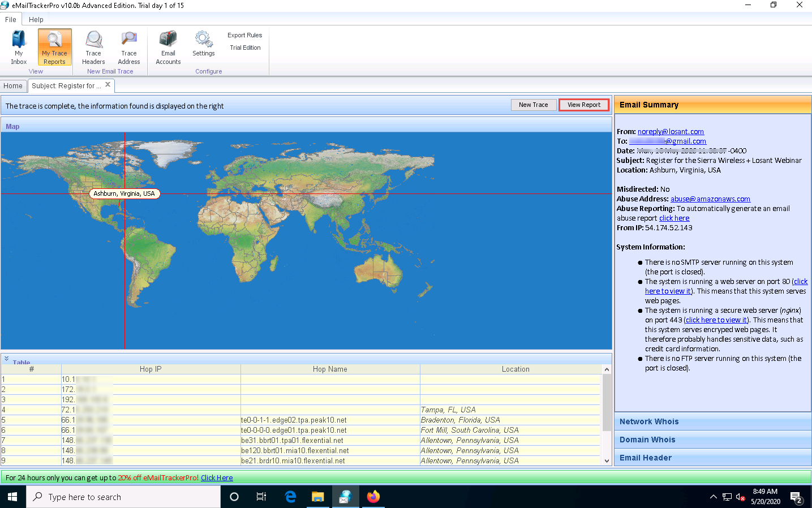The height and width of the screenshot is (508, 812).
Task: Sort table by Location column
Action: tap(515, 369)
